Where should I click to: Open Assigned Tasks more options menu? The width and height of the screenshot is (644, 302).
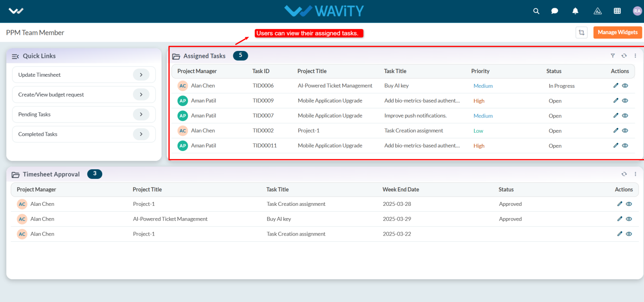[x=635, y=56]
